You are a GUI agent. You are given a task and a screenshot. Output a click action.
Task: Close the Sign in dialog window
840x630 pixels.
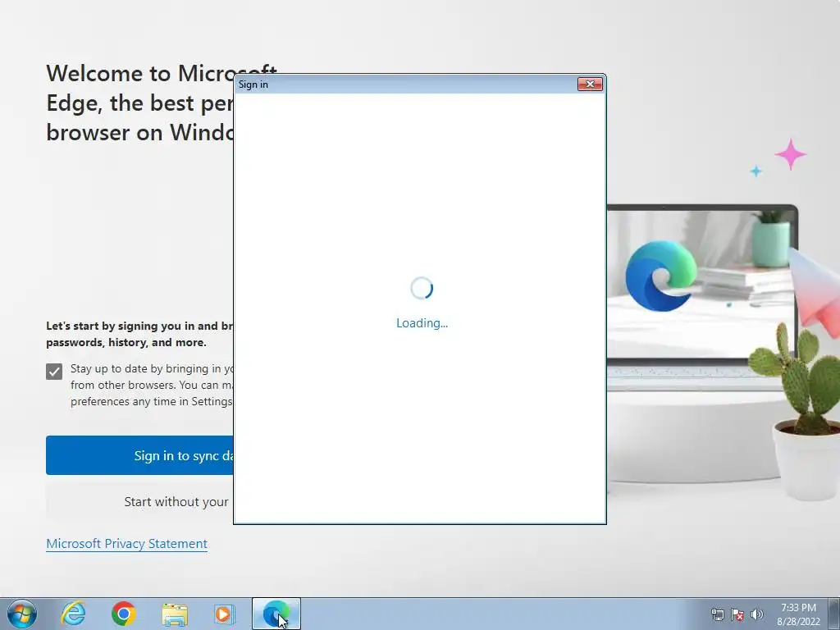590,84
